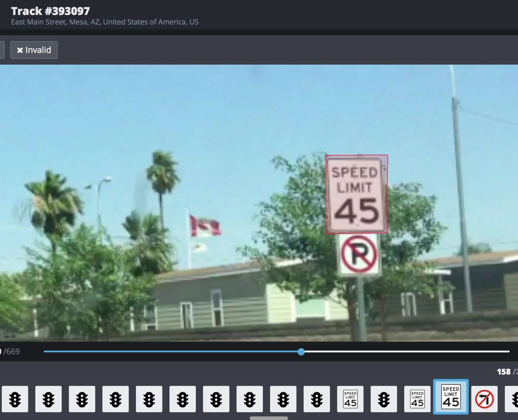
Task: Select the no-left-turn sign thumbnail
Action: (483, 399)
